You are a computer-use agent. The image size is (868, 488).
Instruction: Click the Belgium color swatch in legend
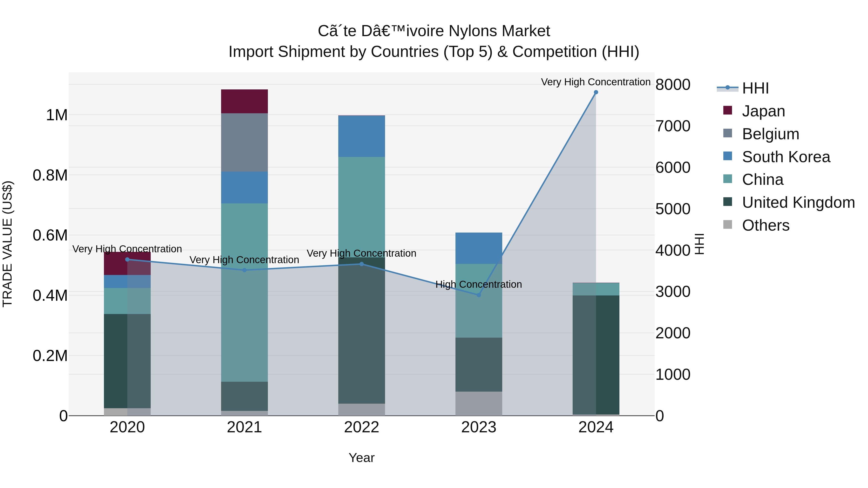(728, 133)
